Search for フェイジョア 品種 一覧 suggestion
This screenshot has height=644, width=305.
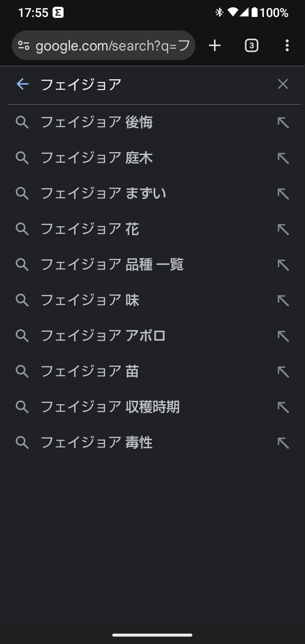pos(112,265)
